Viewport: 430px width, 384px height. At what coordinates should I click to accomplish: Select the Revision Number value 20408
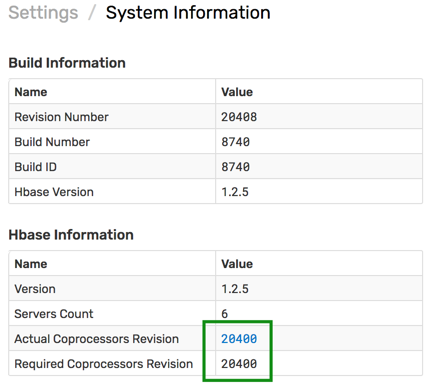click(x=239, y=117)
